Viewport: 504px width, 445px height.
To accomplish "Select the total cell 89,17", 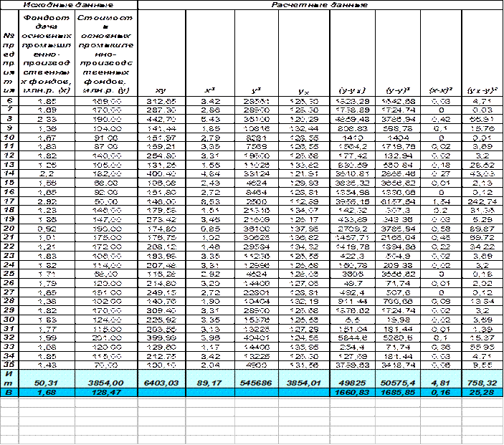I will [x=210, y=379].
